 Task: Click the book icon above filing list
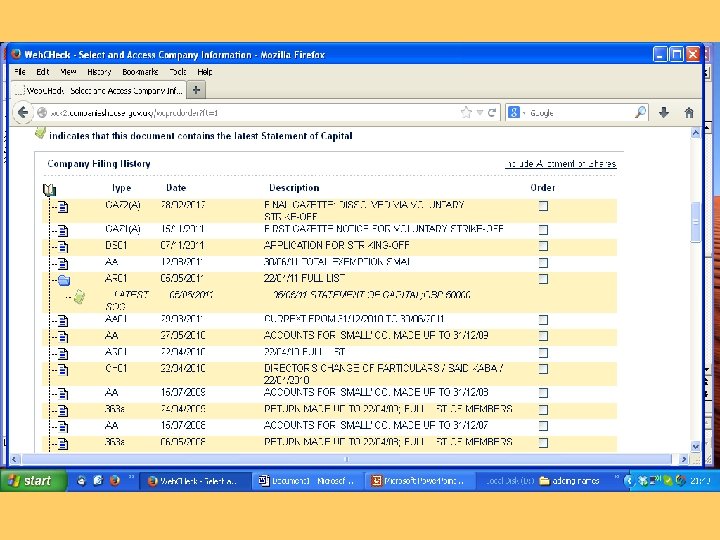point(49,189)
